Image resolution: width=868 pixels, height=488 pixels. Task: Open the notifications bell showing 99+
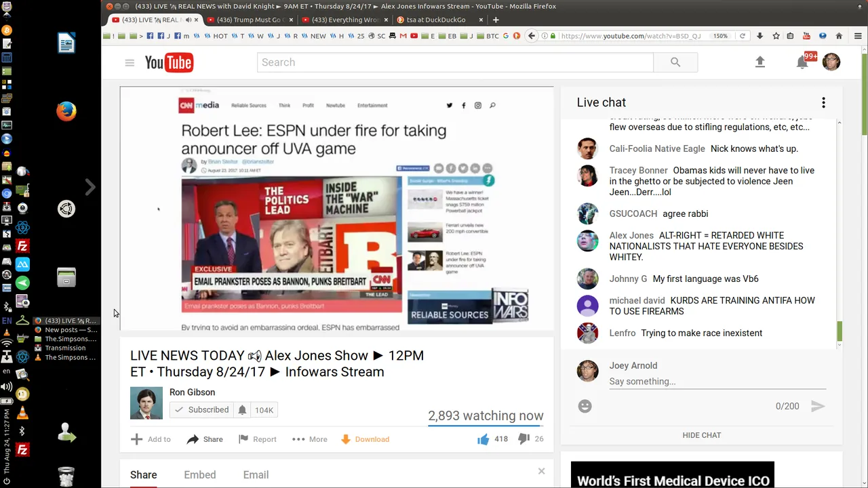[x=803, y=62]
